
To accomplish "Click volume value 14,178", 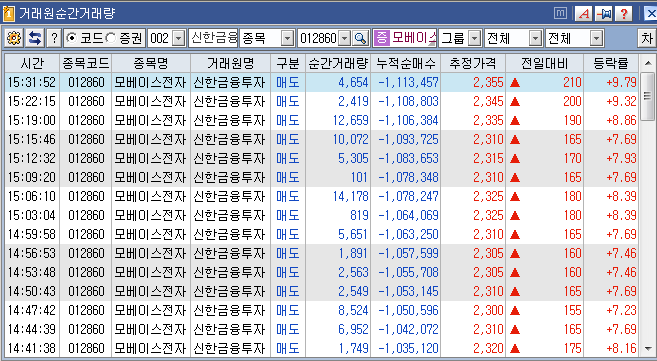I will (x=350, y=196).
